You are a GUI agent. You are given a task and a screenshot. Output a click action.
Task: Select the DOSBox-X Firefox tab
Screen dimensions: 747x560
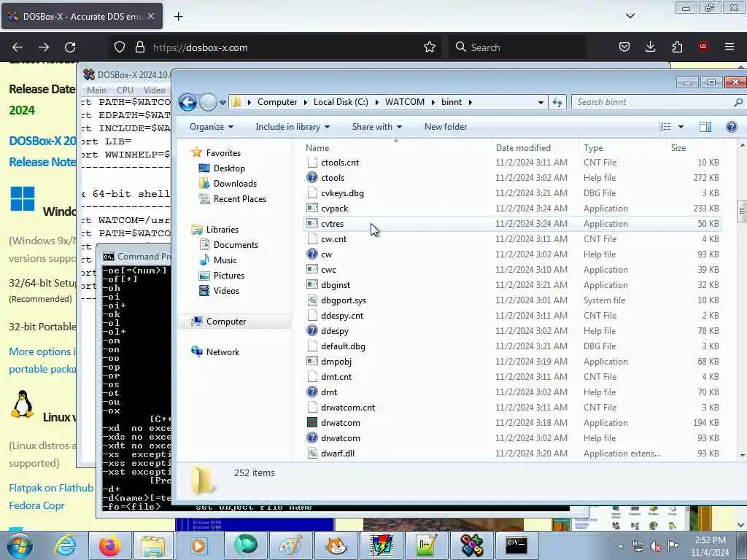pyautogui.click(x=82, y=17)
